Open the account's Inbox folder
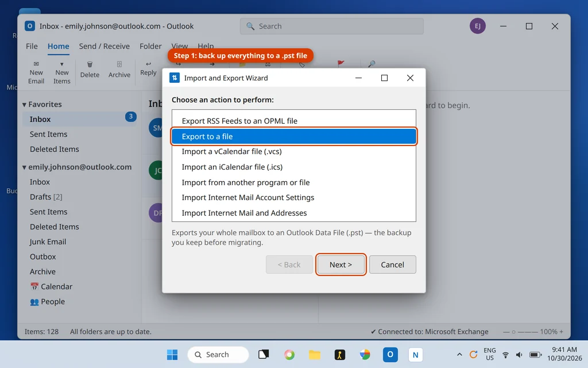588x368 pixels. tap(40, 182)
